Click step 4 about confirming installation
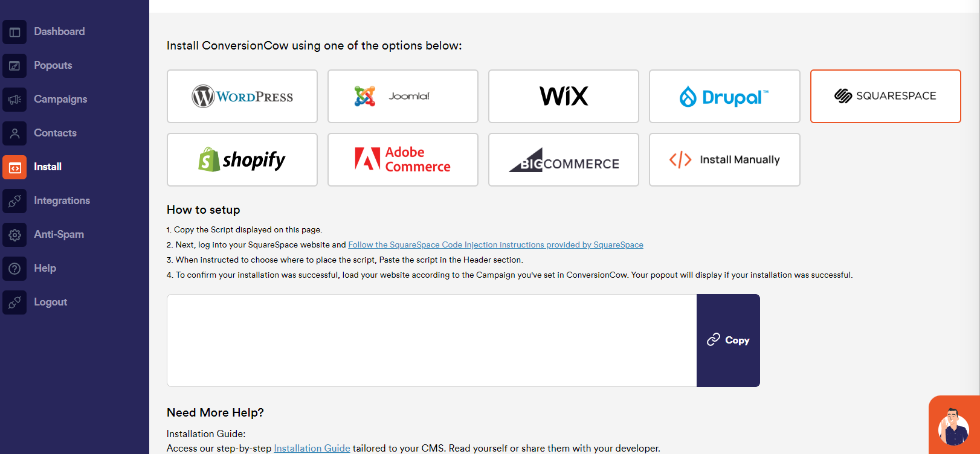This screenshot has height=454, width=980. point(509,275)
